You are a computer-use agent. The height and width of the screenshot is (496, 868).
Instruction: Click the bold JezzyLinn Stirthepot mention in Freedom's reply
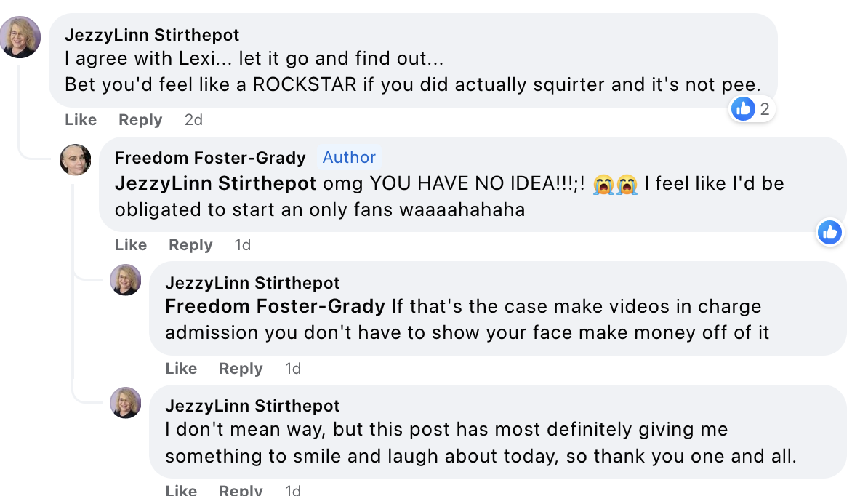pos(215,183)
